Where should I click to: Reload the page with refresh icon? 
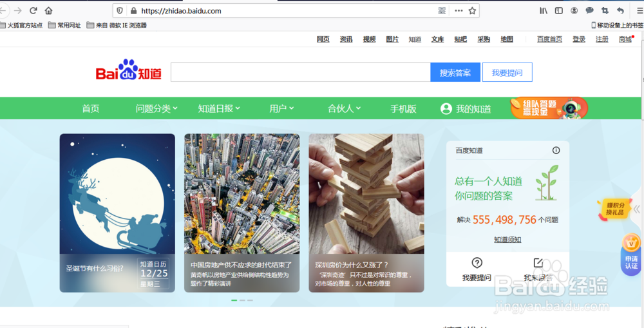(x=33, y=11)
